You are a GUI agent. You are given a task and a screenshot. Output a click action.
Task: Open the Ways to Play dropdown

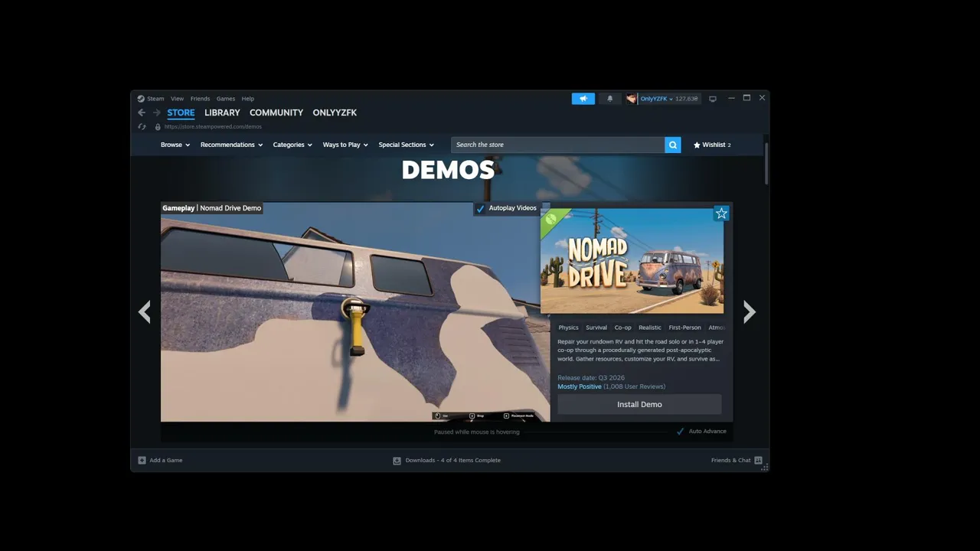coord(345,145)
